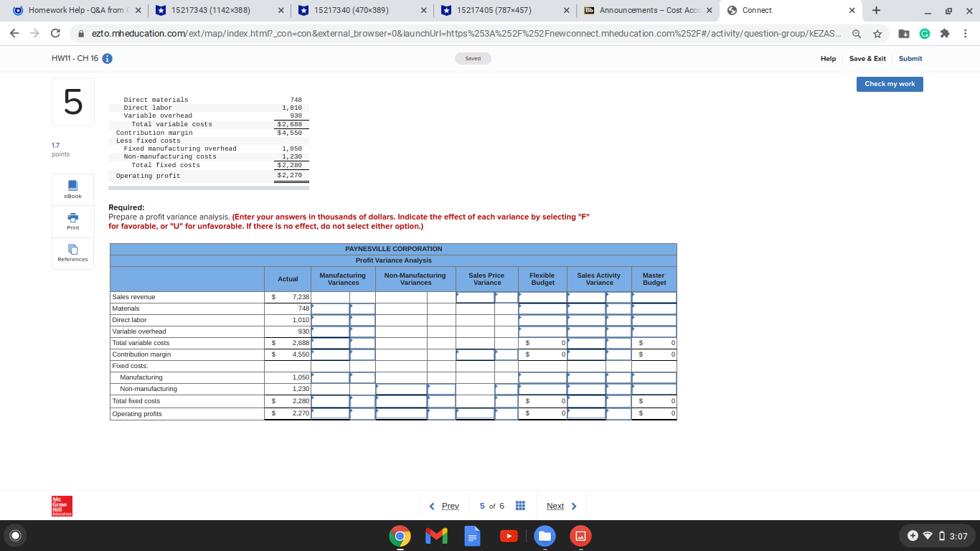Click the Check my work button

pyautogui.click(x=890, y=84)
